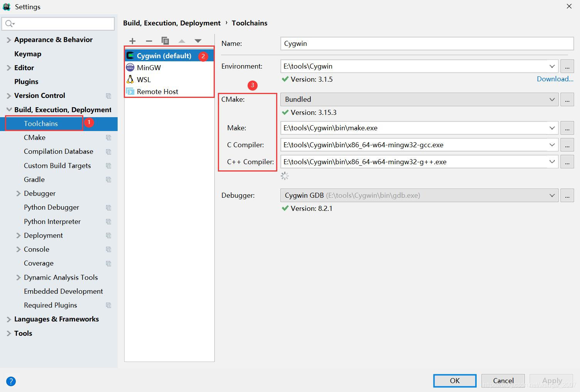Click the MinGW GNU icon
The width and height of the screenshot is (580, 392).
130,67
